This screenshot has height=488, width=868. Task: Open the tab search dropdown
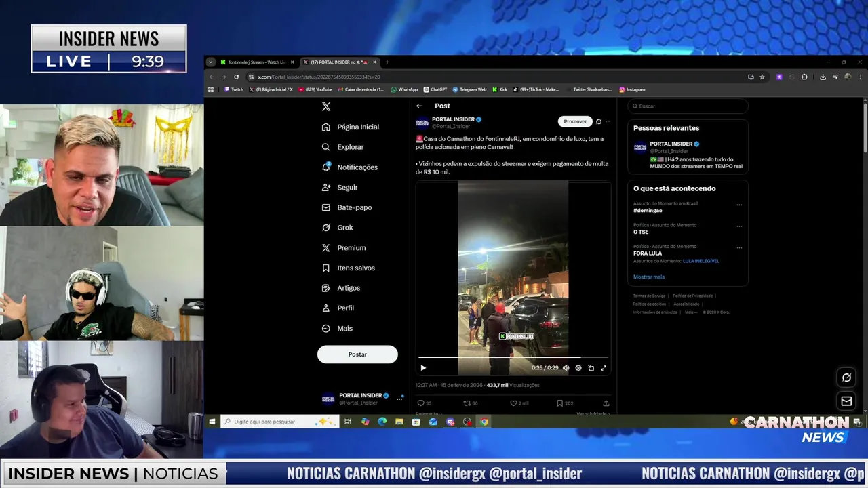pos(211,62)
